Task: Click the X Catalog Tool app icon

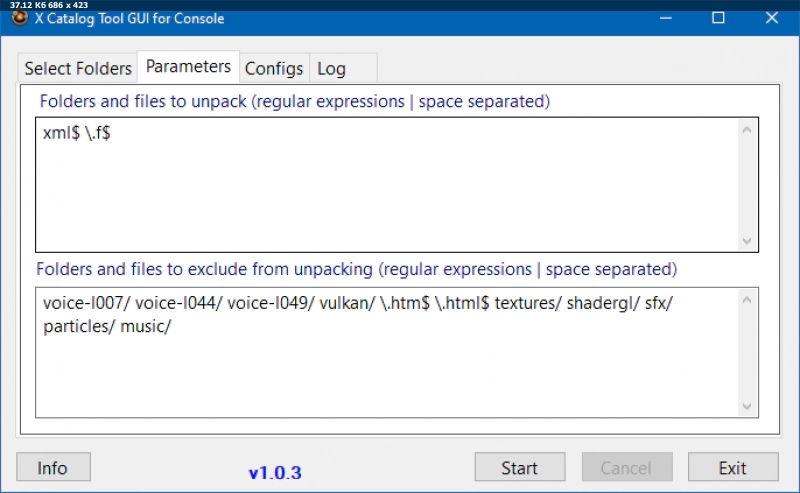Action: pos(18,18)
